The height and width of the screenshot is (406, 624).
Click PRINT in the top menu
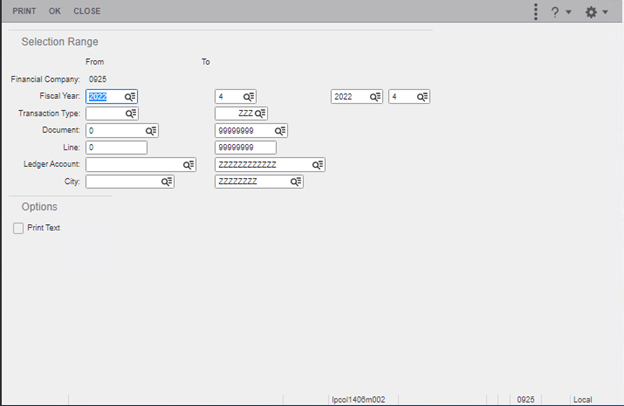pos(24,11)
